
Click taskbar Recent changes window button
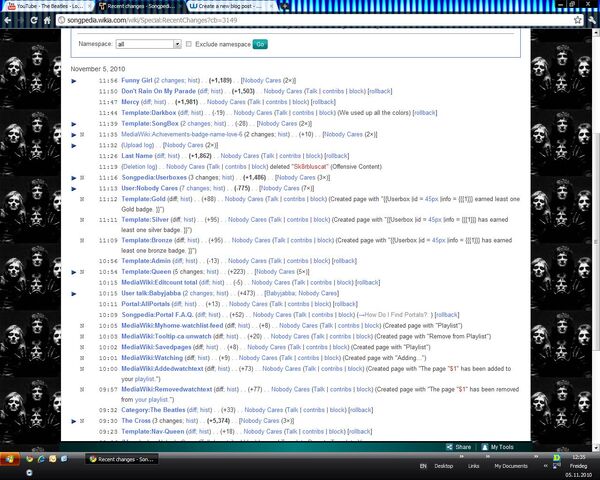click(122, 459)
